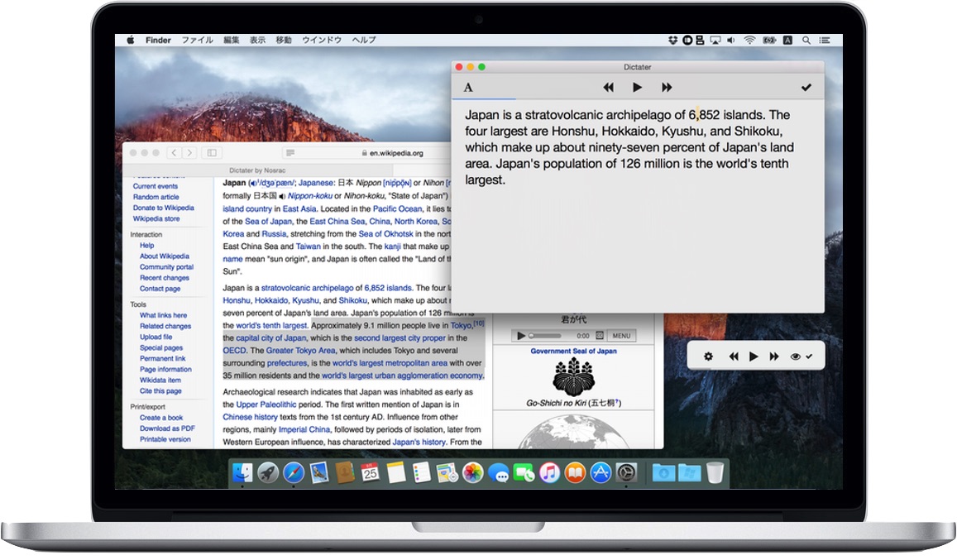This screenshot has height=560, width=957.
Task: Click the checkmark in the Dictater window toolbar
Action: coord(806,88)
